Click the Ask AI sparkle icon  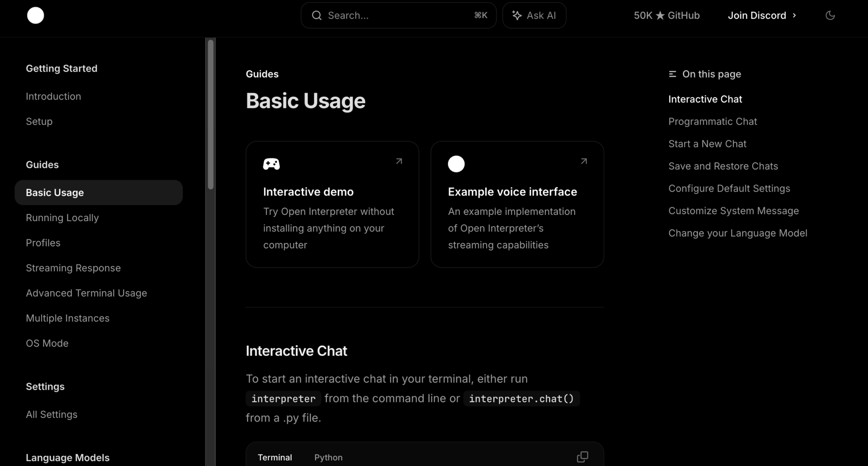click(x=517, y=16)
